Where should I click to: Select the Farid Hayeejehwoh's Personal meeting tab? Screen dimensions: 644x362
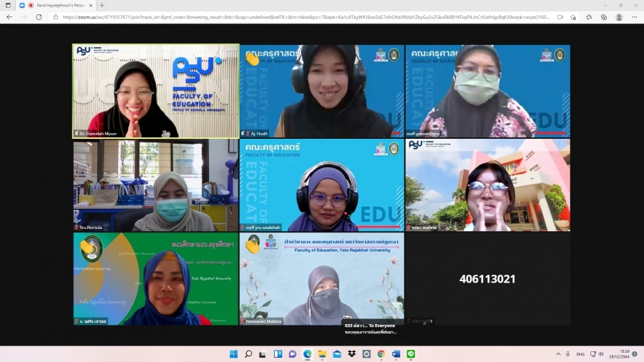[x=61, y=5]
